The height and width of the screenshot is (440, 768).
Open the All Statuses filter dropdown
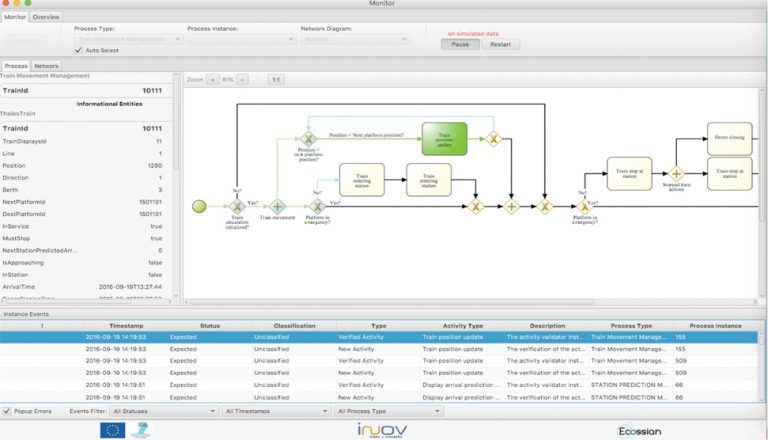163,410
